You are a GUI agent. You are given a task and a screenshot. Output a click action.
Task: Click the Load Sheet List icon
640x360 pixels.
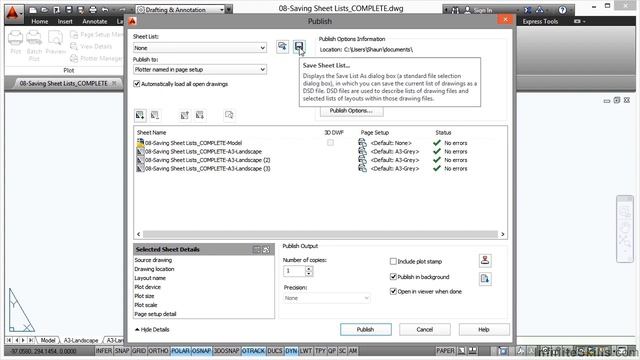point(282,47)
